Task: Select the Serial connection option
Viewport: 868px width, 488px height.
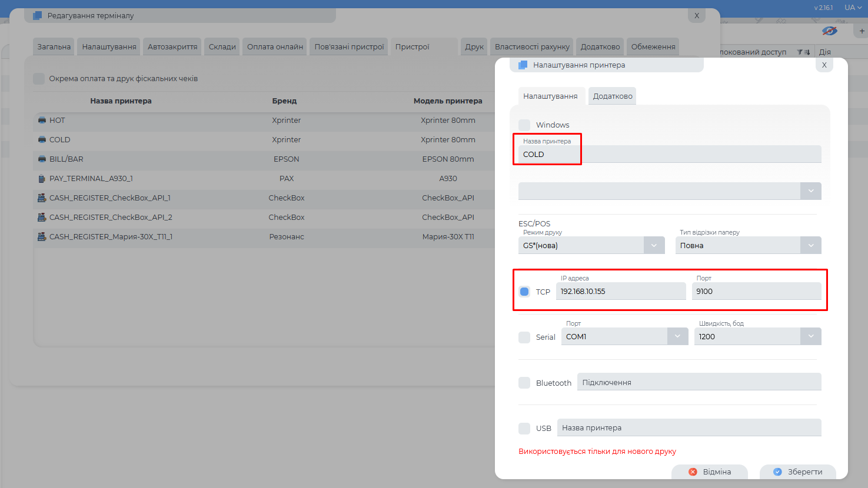Action: click(x=524, y=337)
